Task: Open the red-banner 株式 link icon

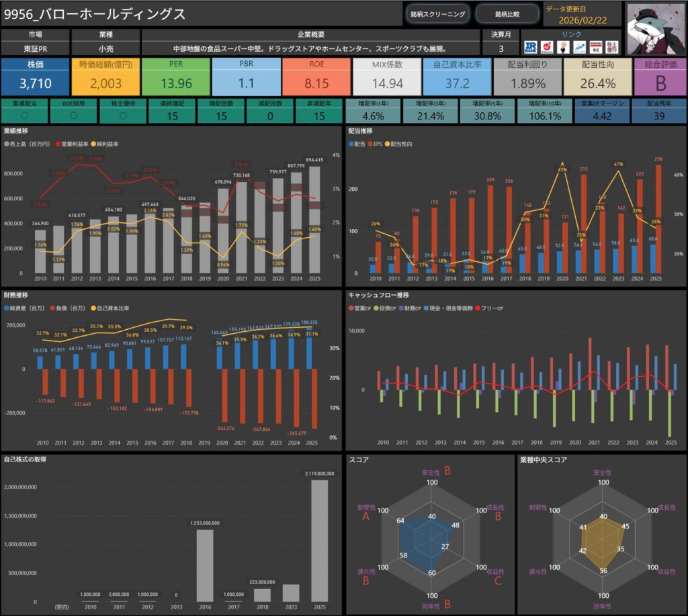Action: (595, 47)
